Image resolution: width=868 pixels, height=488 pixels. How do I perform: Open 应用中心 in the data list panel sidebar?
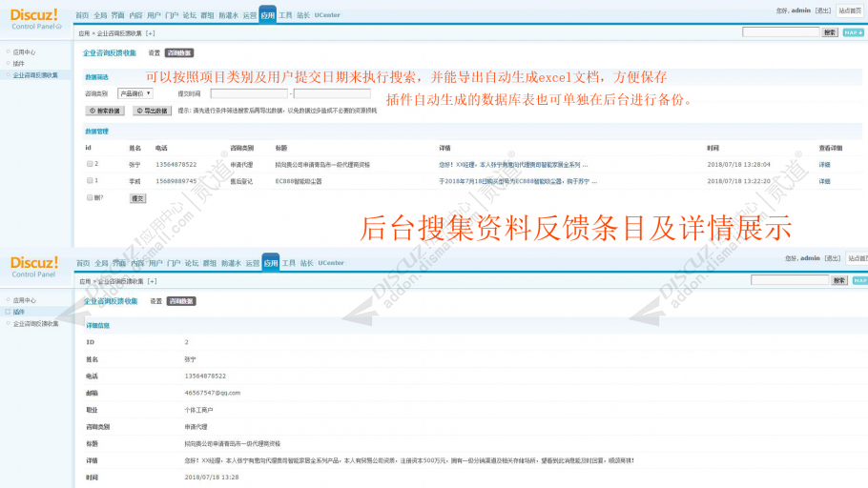[x=24, y=52]
